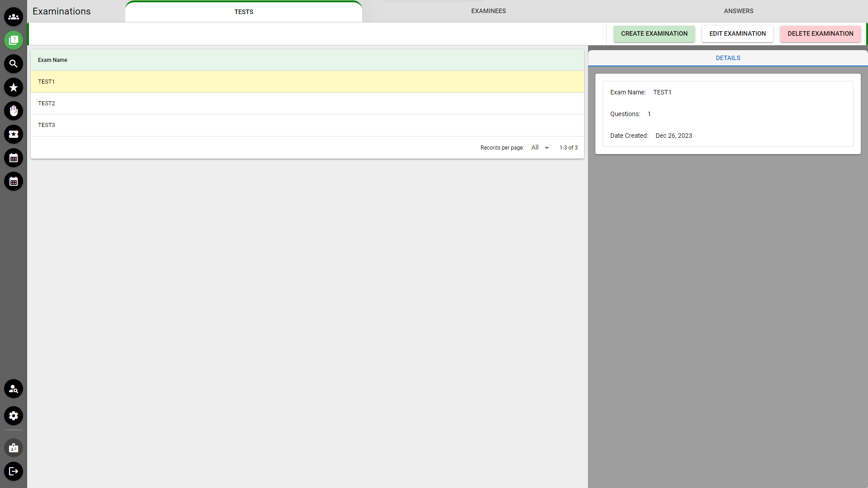
Task: Click the Edit Examination button
Action: tap(737, 33)
